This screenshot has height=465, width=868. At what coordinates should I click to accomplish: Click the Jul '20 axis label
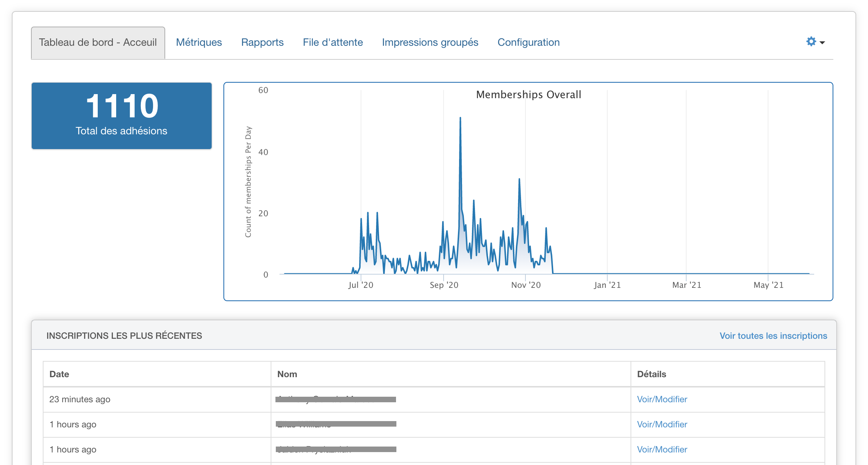361,285
